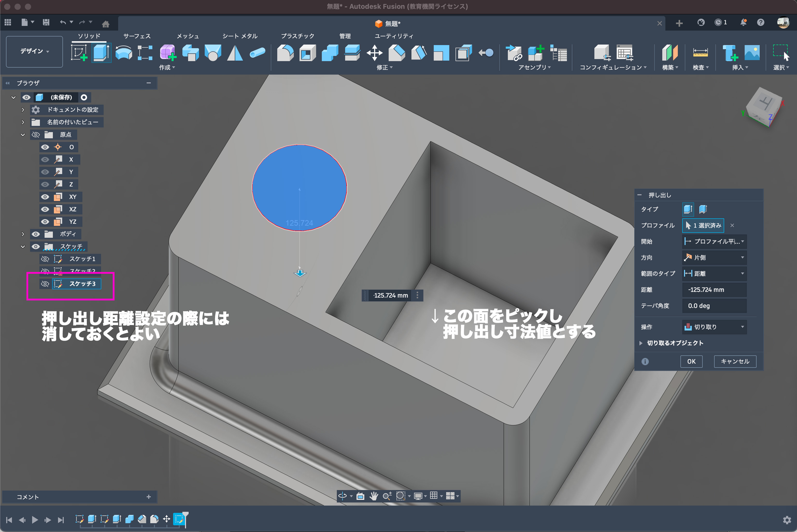Select the Fillet tool in Modify
Screen dimensions: 797x532
click(x=285, y=53)
